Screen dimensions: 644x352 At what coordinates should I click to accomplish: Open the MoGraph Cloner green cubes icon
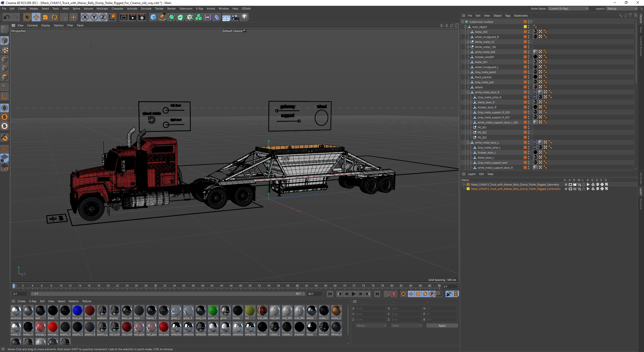coord(199,17)
